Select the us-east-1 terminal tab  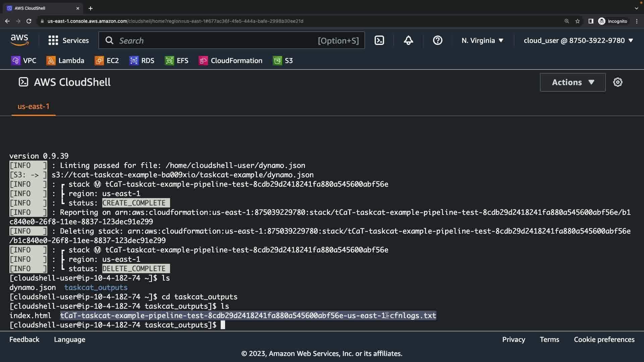click(34, 107)
